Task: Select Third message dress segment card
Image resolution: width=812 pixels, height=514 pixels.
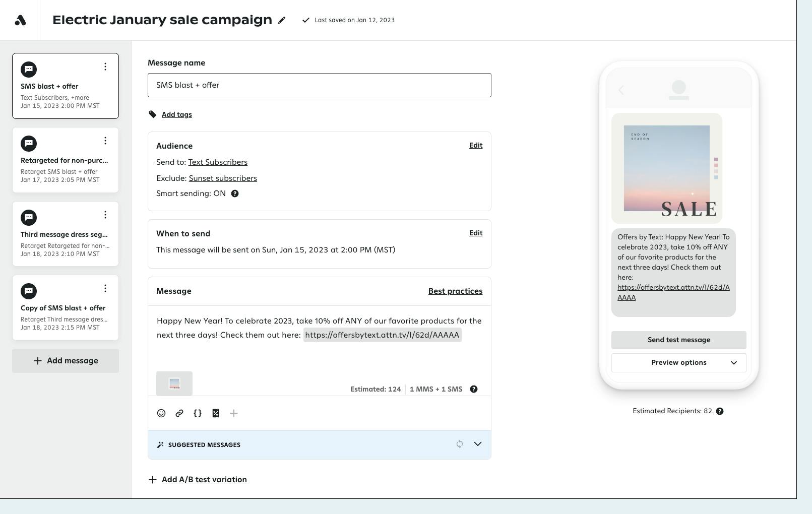Action: pos(65,235)
